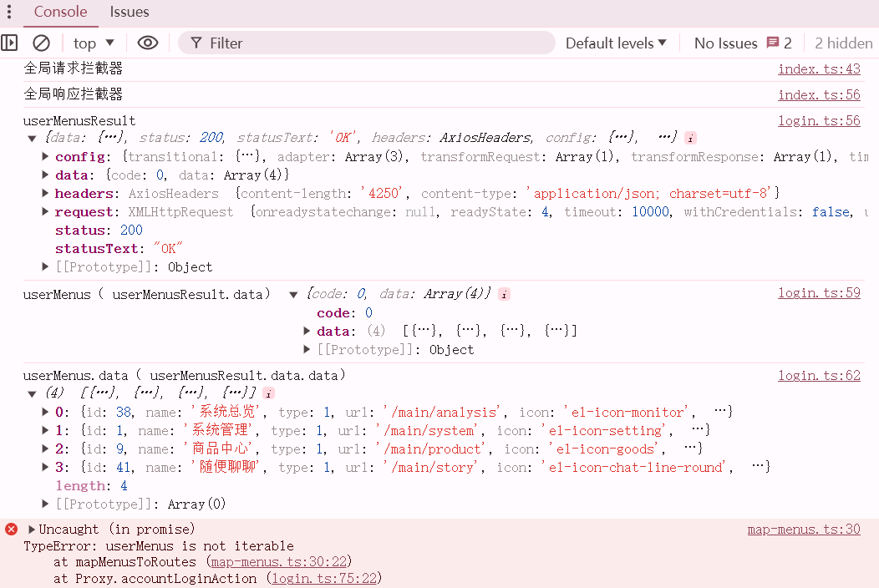Open the Default levels dropdown

(x=616, y=43)
